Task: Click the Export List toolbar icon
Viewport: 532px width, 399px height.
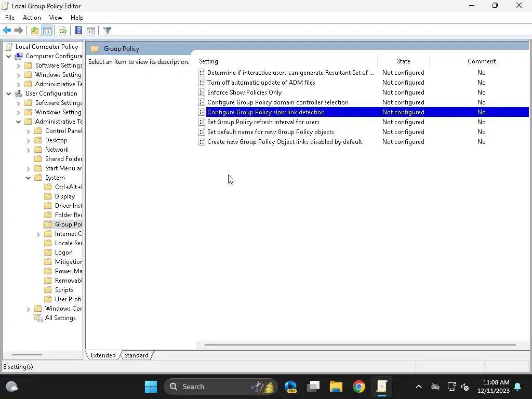Action: point(63,31)
